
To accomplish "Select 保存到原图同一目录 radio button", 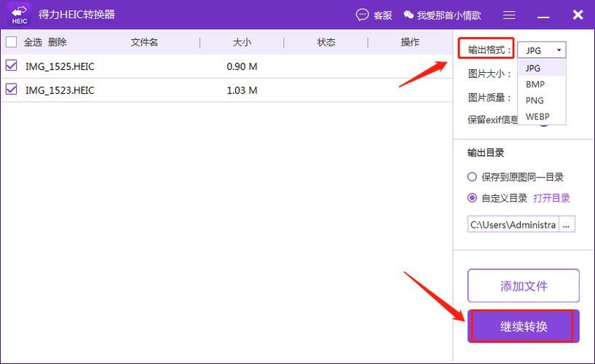I will pyautogui.click(x=472, y=177).
